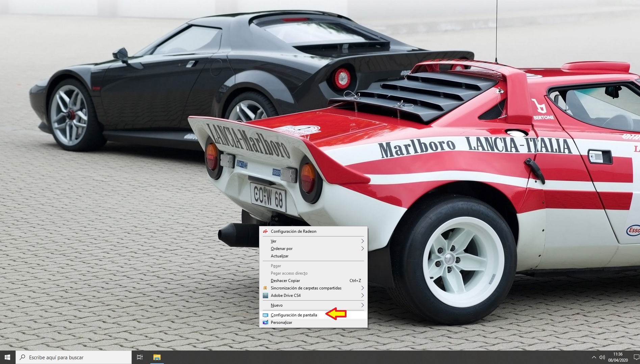Click the taskbar search box
This screenshot has height=364, width=640.
74,357
